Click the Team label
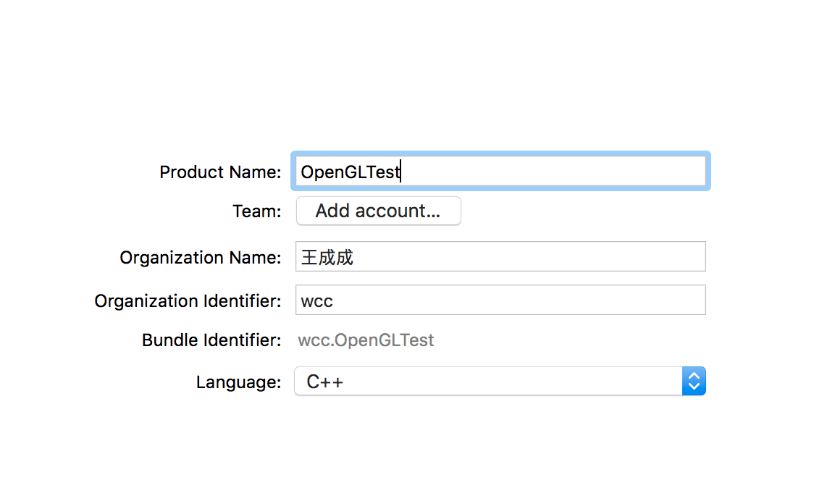This screenshot has width=814, height=504. [256, 211]
